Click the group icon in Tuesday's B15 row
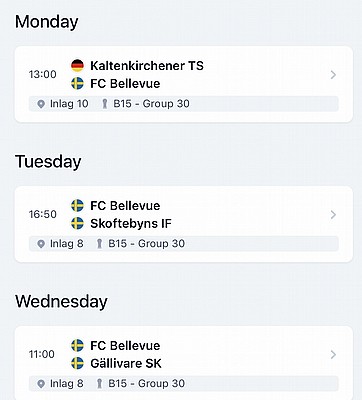Screen dimensions: 362x400 tap(99, 244)
